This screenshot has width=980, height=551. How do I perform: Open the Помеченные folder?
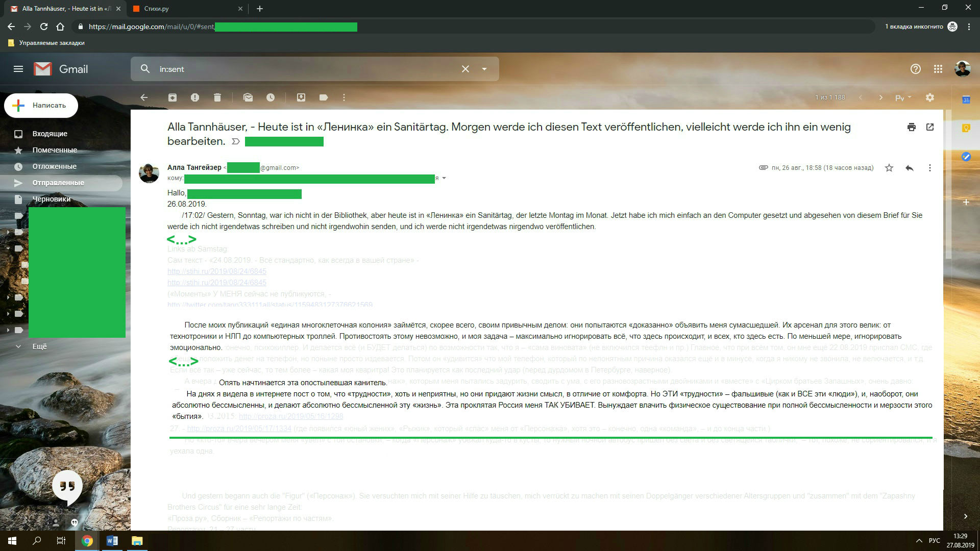click(x=55, y=150)
